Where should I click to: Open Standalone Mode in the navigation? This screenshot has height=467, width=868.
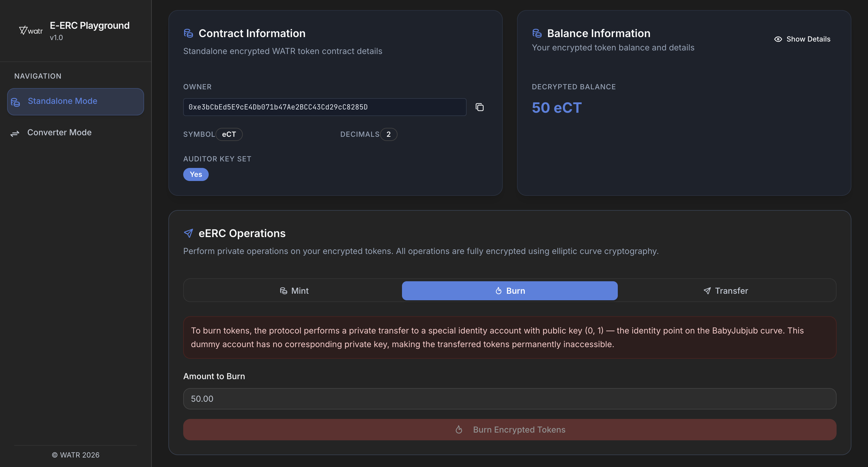click(x=62, y=101)
